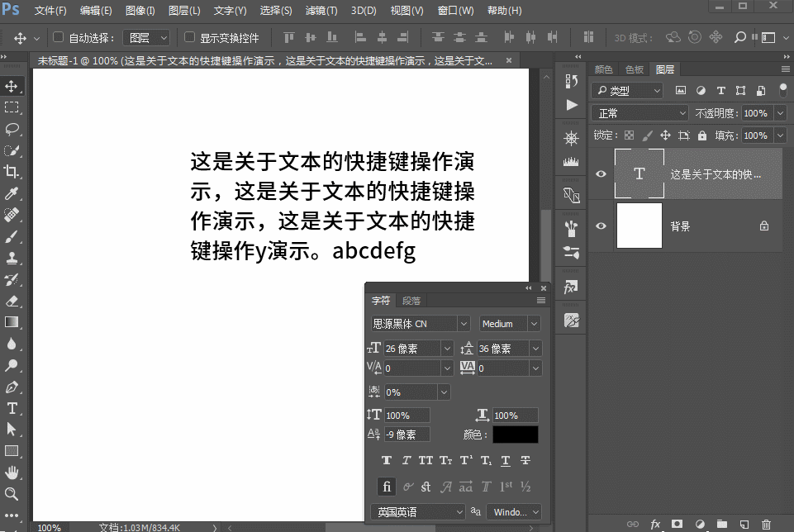Open the anti-aliasing dropdown in Character panel

coord(514,512)
